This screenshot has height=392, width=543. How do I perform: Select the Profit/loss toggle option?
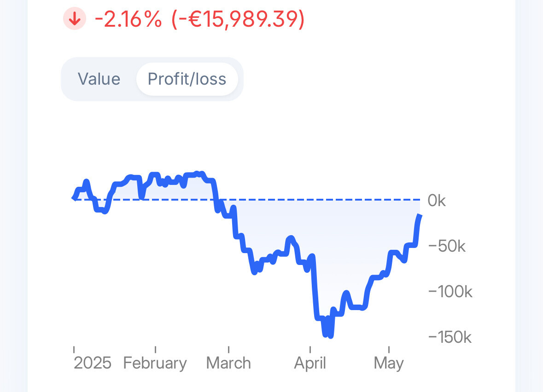(x=187, y=79)
